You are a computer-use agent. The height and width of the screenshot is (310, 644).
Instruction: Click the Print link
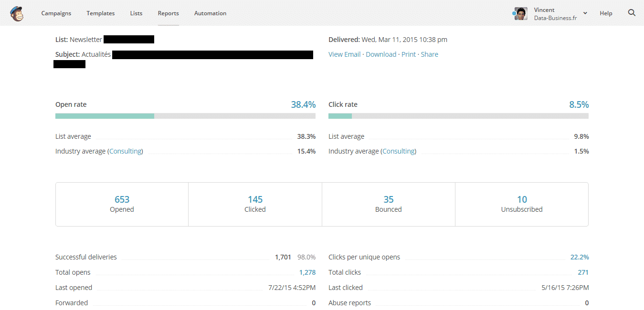click(409, 54)
